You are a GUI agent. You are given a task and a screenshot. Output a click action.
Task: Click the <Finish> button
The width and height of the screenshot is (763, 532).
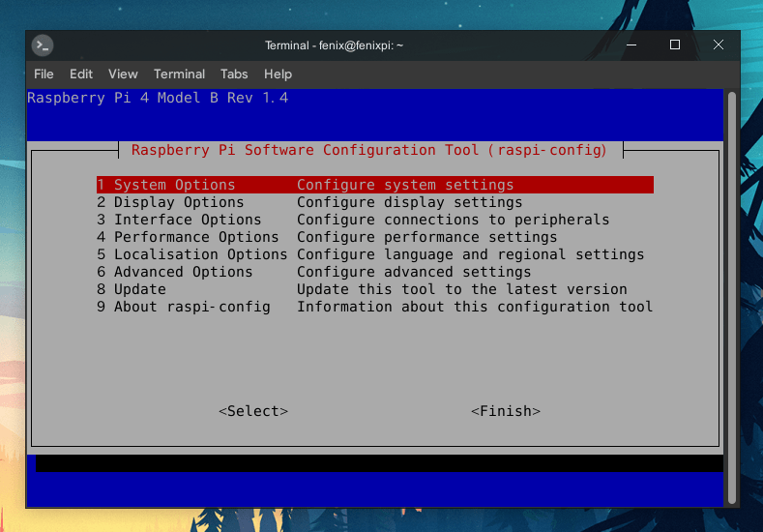(506, 411)
